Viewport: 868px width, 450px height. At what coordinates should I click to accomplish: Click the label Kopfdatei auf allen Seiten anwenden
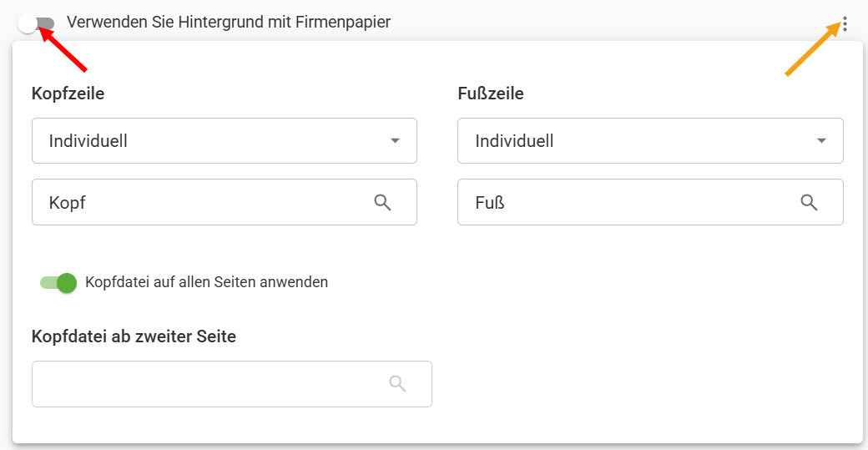pos(206,282)
